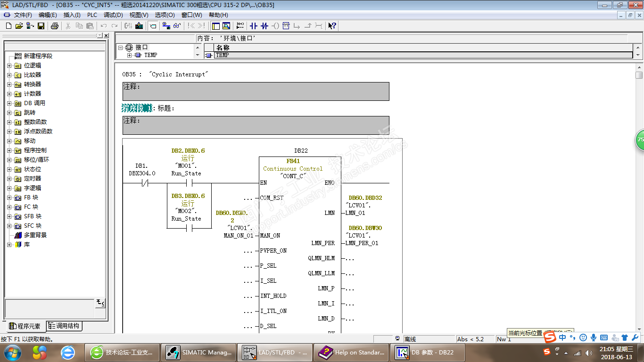This screenshot has width=644, height=362.
Task: Open Internet Explorer from the taskbar
Action: point(68,352)
